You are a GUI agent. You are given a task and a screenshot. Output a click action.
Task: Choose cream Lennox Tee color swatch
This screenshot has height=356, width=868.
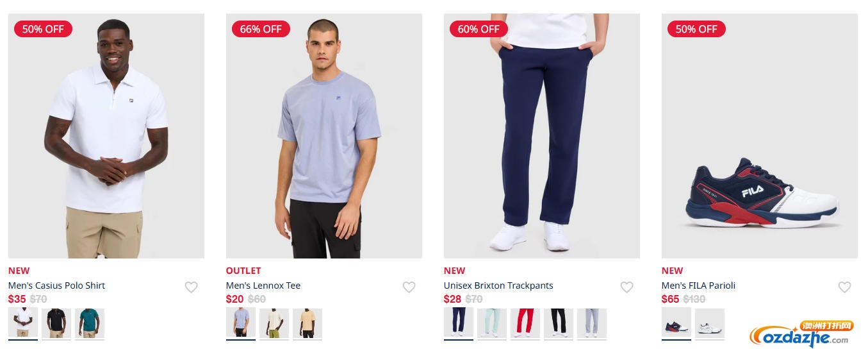pyautogui.click(x=274, y=323)
